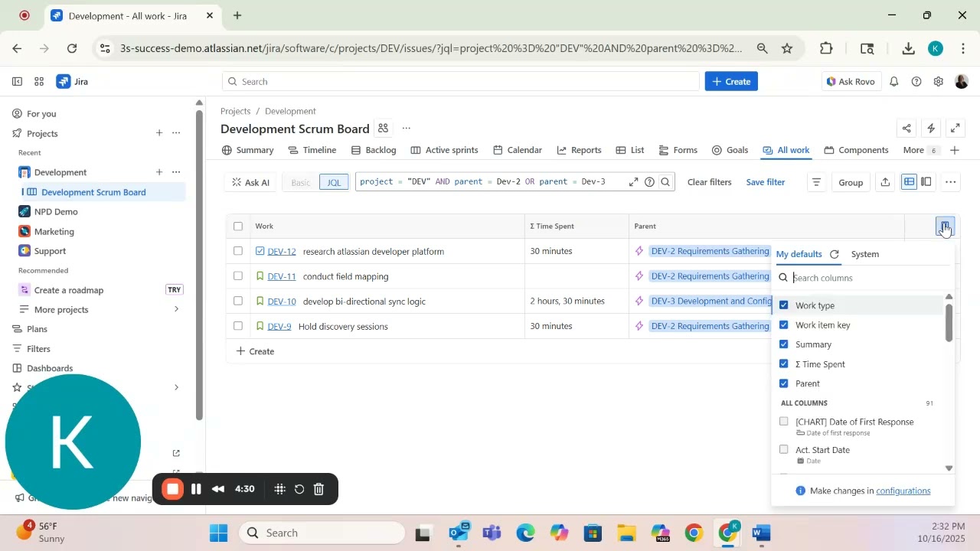
Task: Open the configurations link
Action: coord(903,491)
